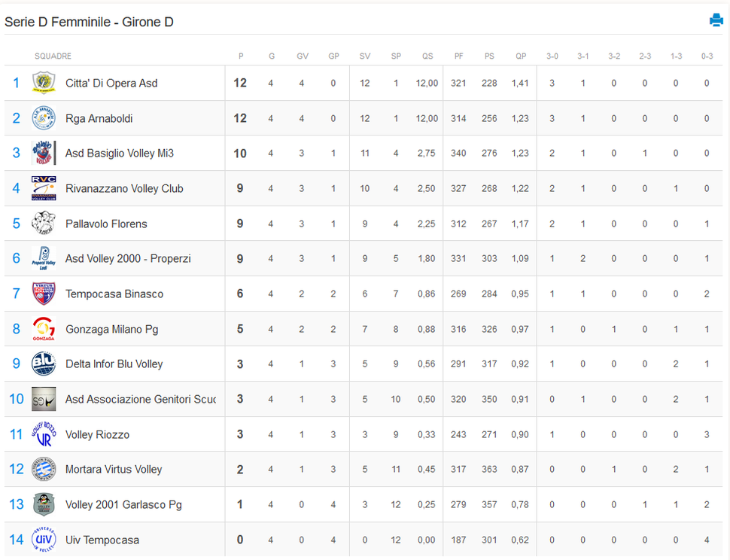Screen dimensions: 730x560
Task: Open Asd Volley 2000 - Properzi team name
Action: click(x=128, y=259)
